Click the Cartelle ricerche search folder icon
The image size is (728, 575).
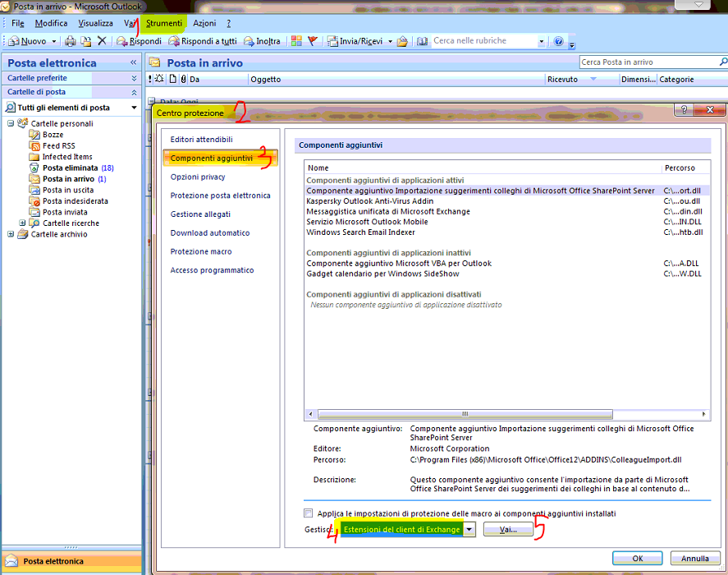pos(34,223)
